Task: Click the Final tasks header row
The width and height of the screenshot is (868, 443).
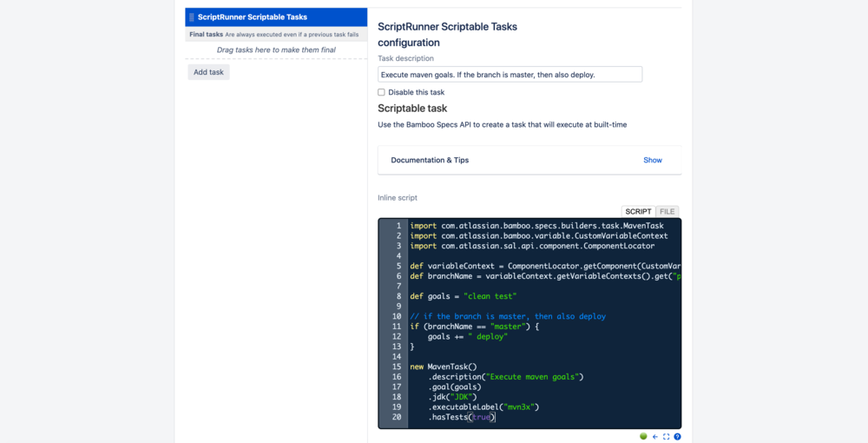Action: pos(276,35)
